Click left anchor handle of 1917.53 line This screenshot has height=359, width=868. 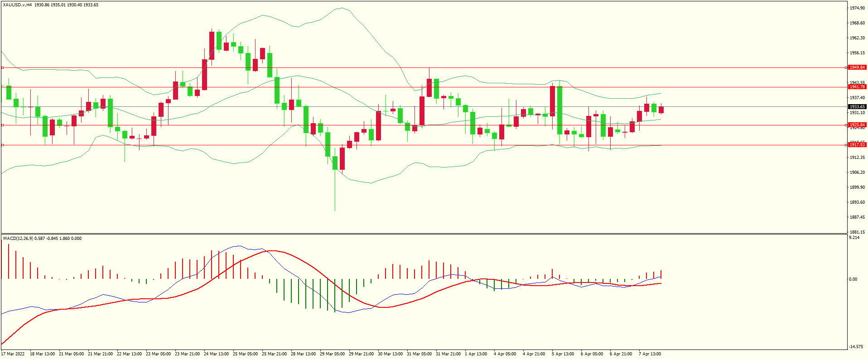coord(2,145)
